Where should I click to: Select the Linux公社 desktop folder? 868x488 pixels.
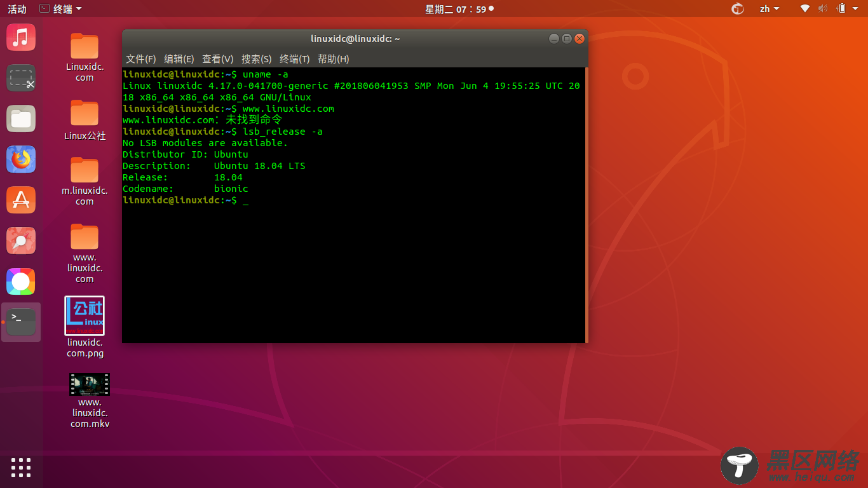85,119
